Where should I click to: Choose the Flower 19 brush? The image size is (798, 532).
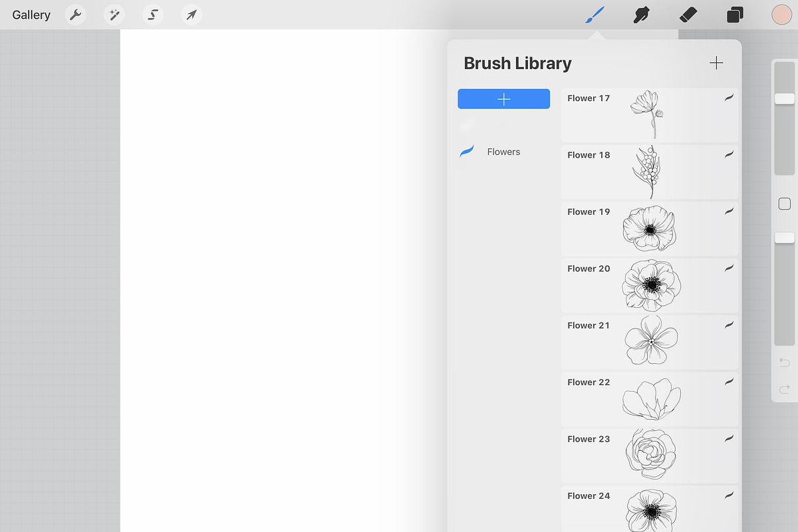click(650, 228)
